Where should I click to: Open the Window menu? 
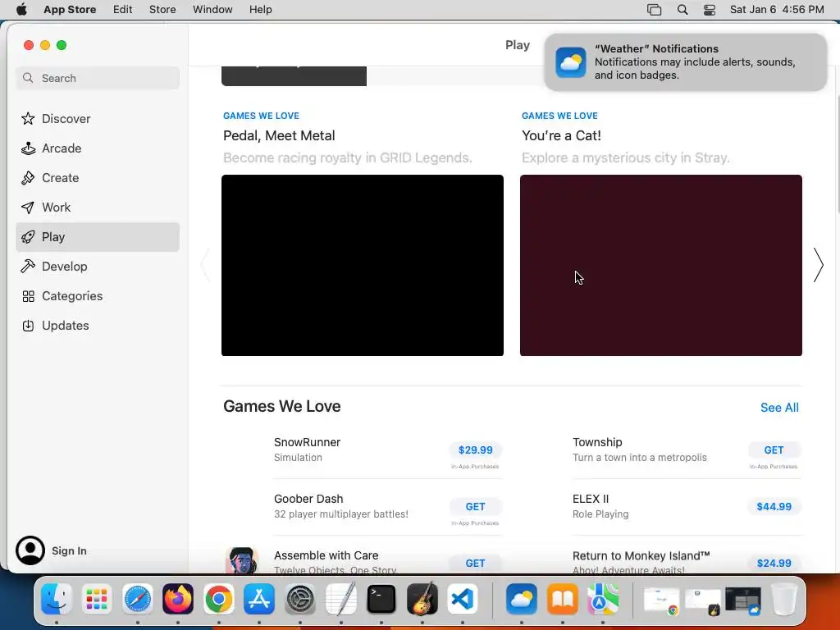[x=212, y=10]
